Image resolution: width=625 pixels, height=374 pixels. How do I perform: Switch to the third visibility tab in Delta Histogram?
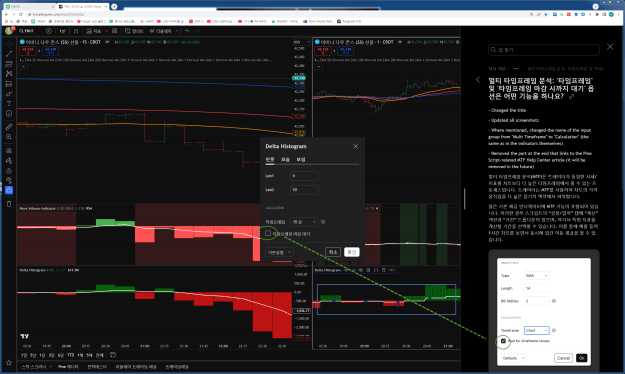click(x=301, y=159)
